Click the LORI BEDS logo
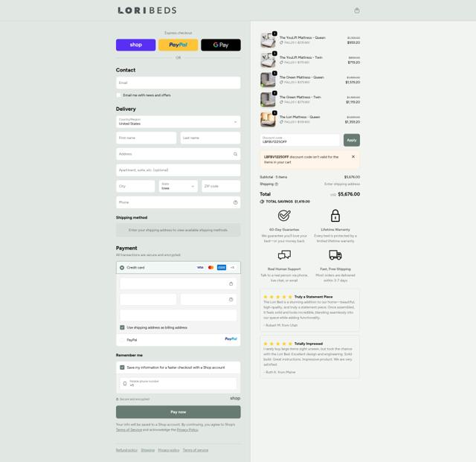Viewport: 476px width, 462px height. click(x=147, y=10)
